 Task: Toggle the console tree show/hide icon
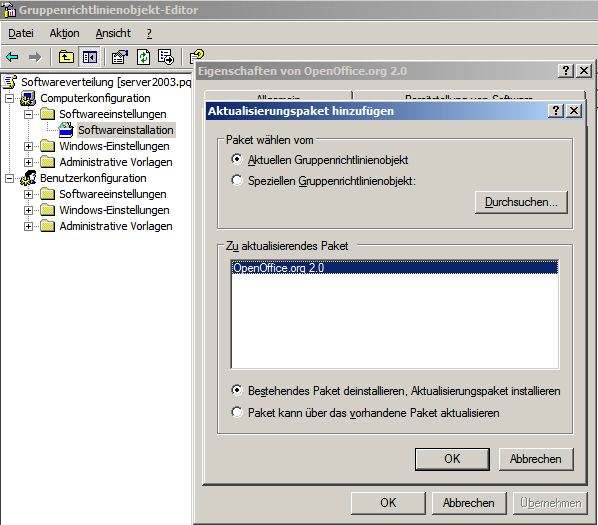pos(90,57)
